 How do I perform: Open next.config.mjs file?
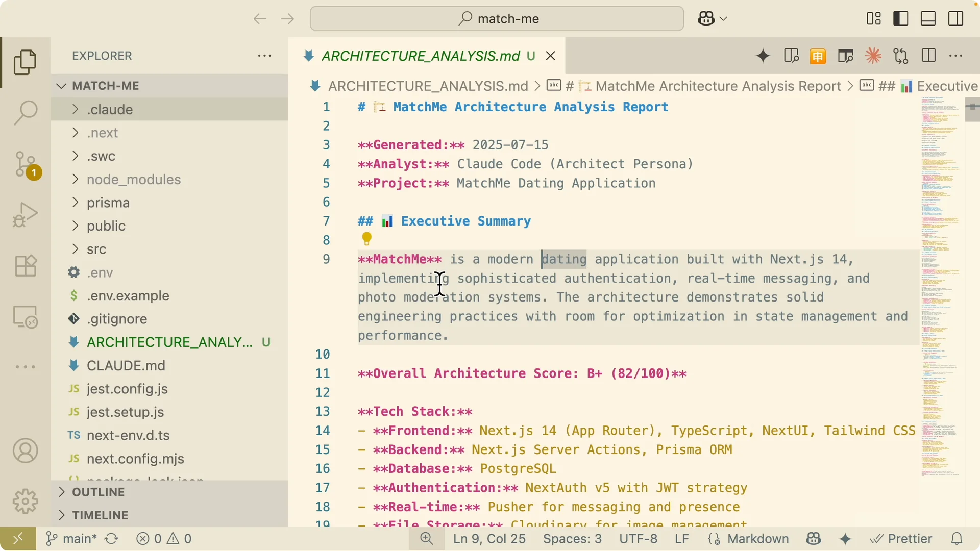[169, 459]
